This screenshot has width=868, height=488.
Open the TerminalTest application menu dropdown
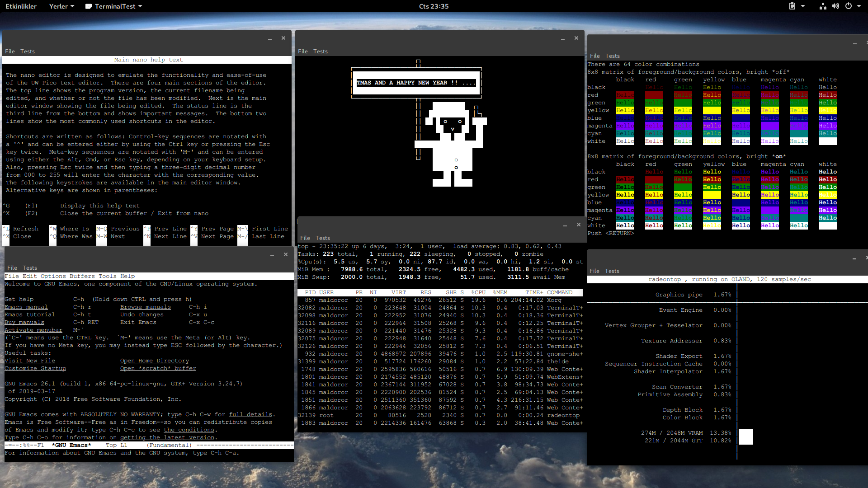(114, 6)
